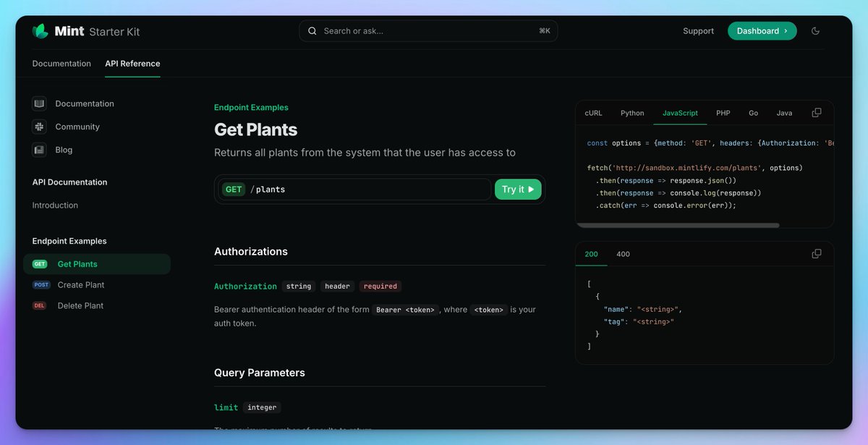The width and height of the screenshot is (868, 445).
Task: Click the Documentation sidebar link text
Action: tap(85, 103)
